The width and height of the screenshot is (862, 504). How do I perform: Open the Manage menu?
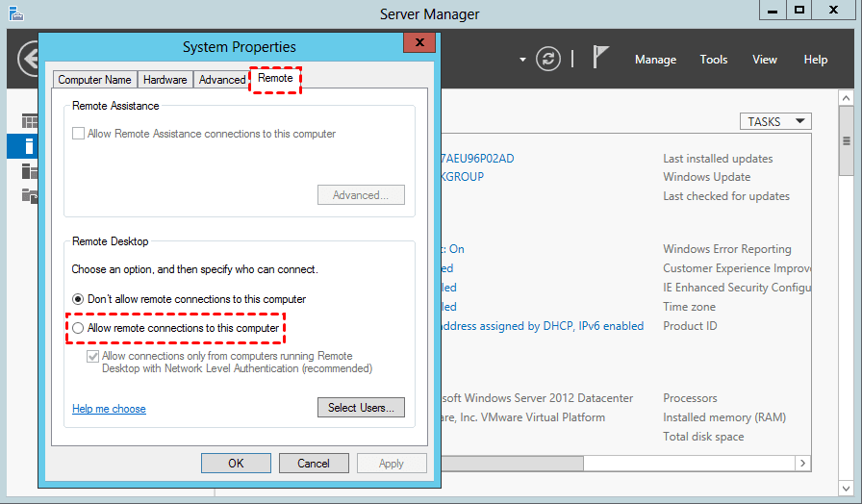tap(655, 60)
